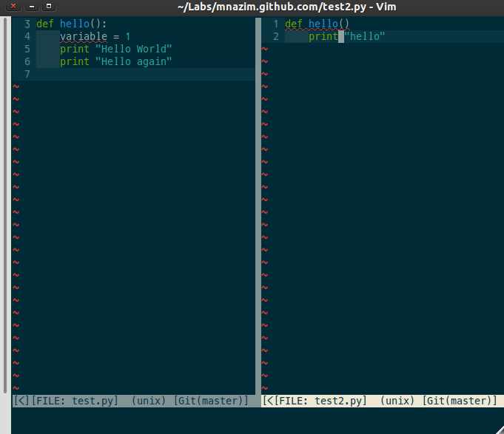This screenshot has width=504, height=434.
Task: Click the 'FILE: test.py' status line label
Action: click(x=74, y=401)
